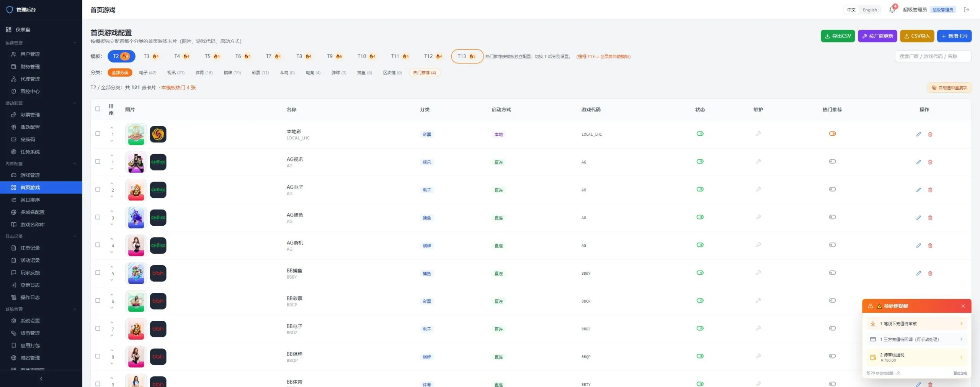Click the logout icon in the header
The width and height of the screenshot is (980, 387).
pyautogui.click(x=967, y=10)
